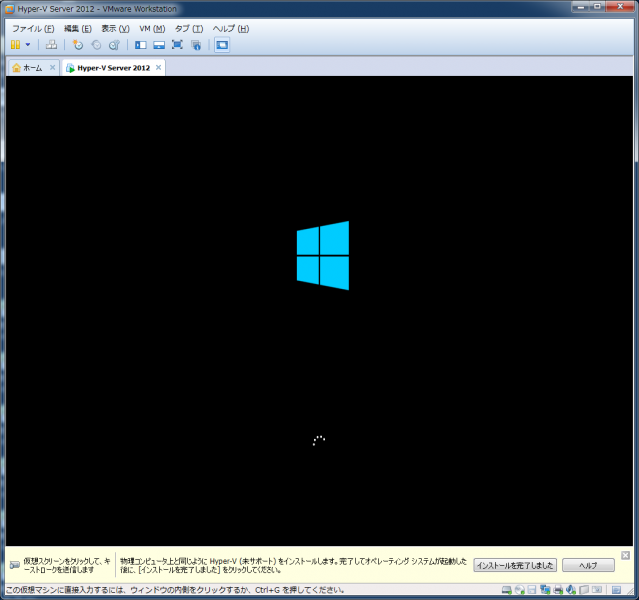Close the Hyper-V Server 2012 tab
Screen dimensions: 639x600
(159, 67)
